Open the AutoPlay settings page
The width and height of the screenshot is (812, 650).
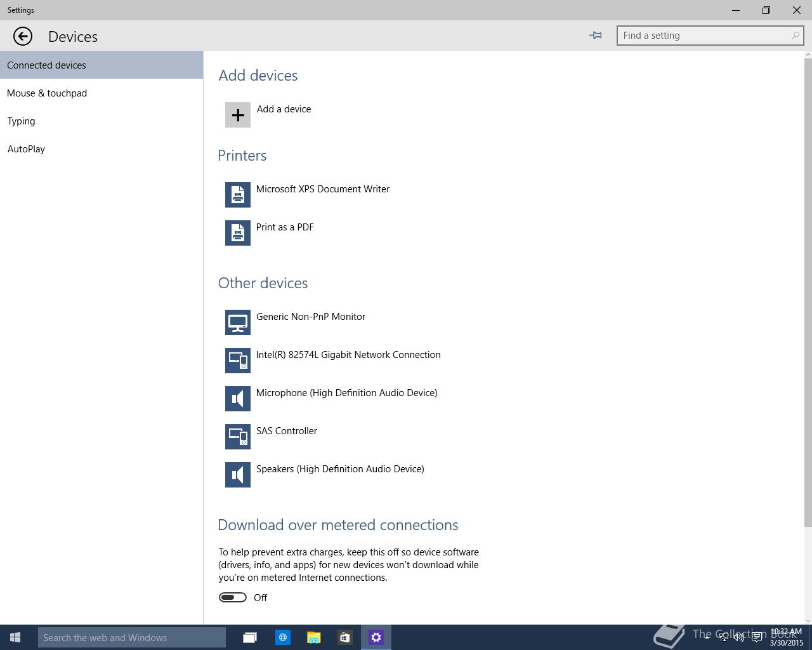101,149
